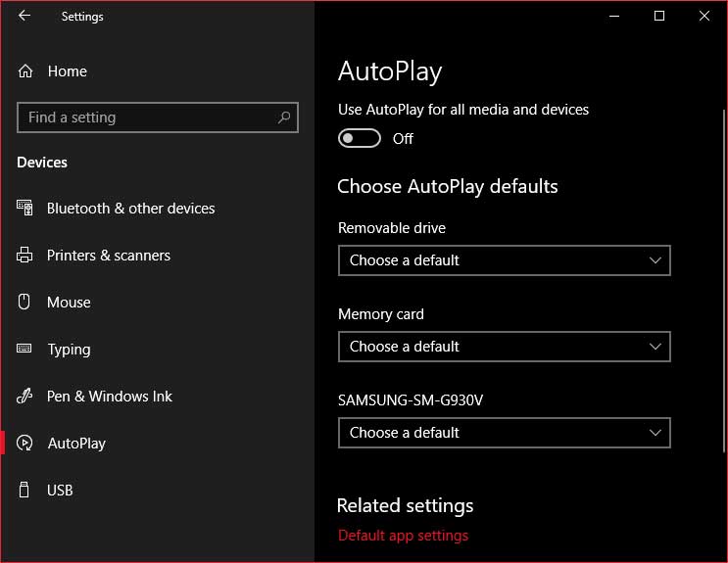Click the Printers & scanners printer icon
This screenshot has width=728, height=563.
click(x=24, y=255)
